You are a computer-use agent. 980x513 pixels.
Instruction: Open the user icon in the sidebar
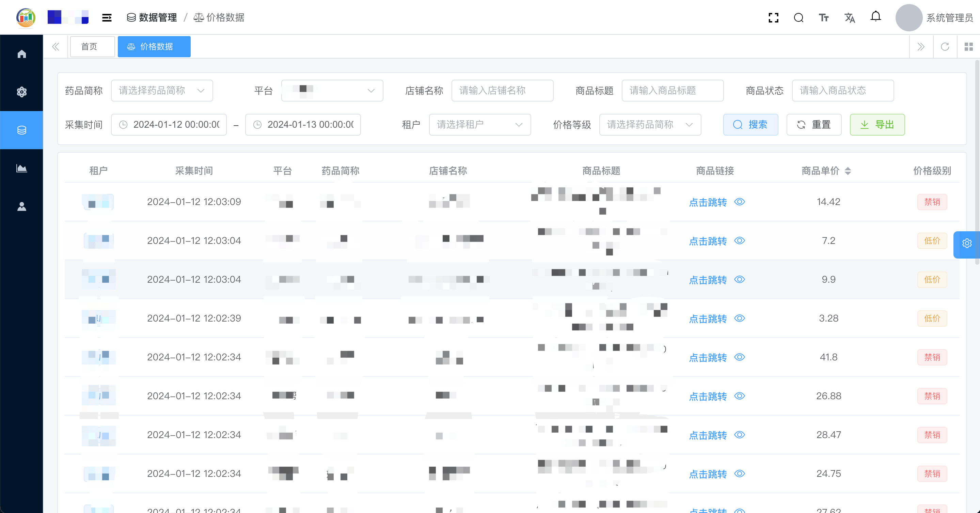(22, 206)
